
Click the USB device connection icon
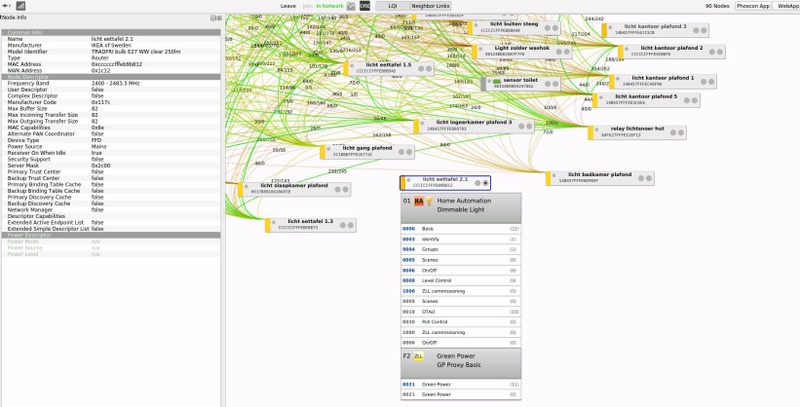pos(7,6)
